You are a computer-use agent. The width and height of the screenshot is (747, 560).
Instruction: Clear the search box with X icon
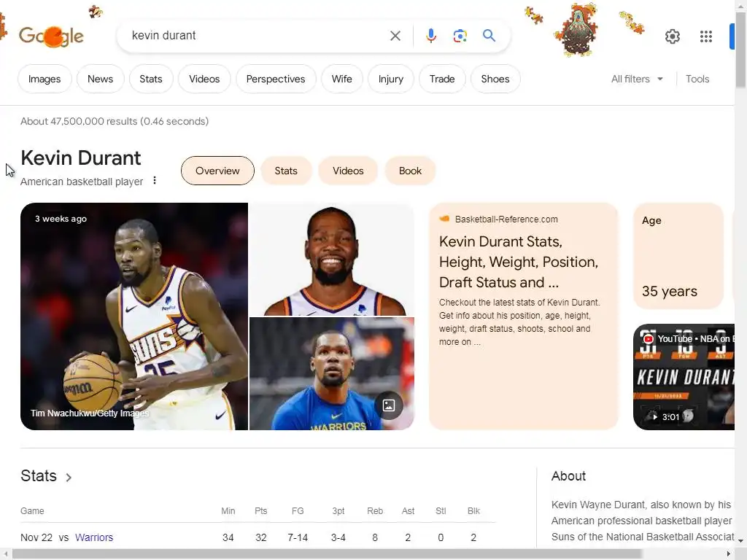click(395, 36)
